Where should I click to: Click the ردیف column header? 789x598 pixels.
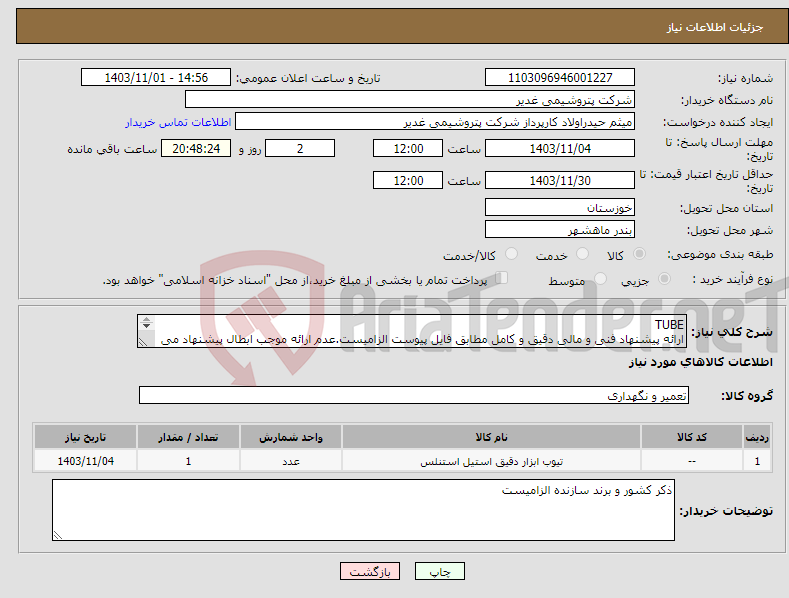pos(757,437)
